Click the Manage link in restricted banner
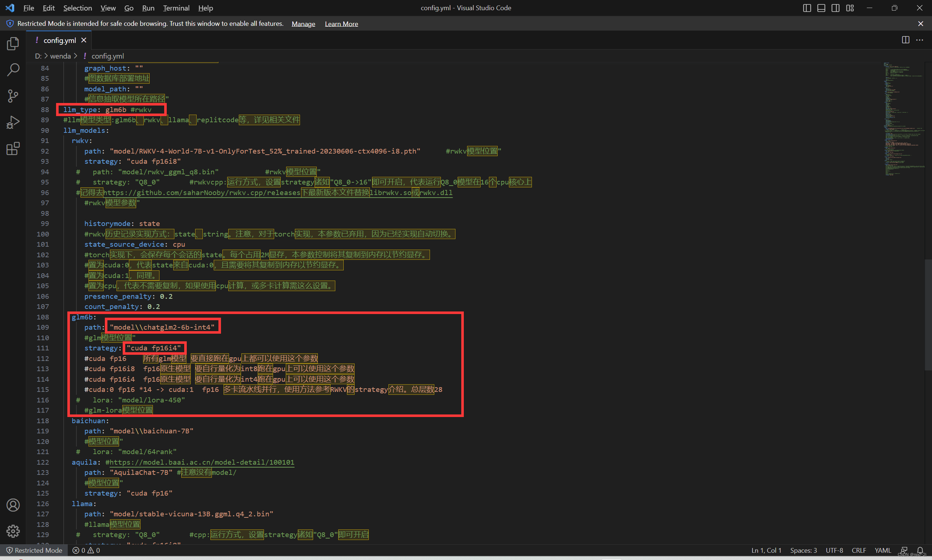This screenshot has width=932, height=560. tap(303, 24)
